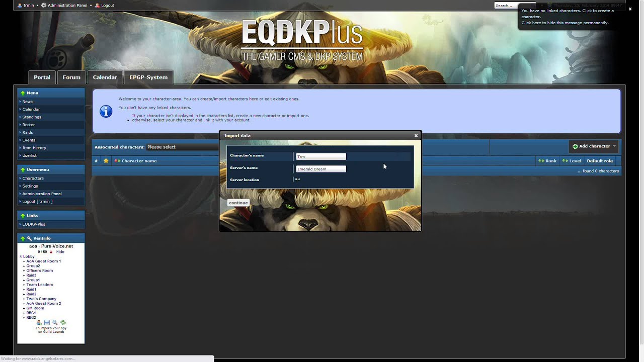The image size is (644, 362).
Task: Open Standings in the side menu
Action: pos(32,117)
